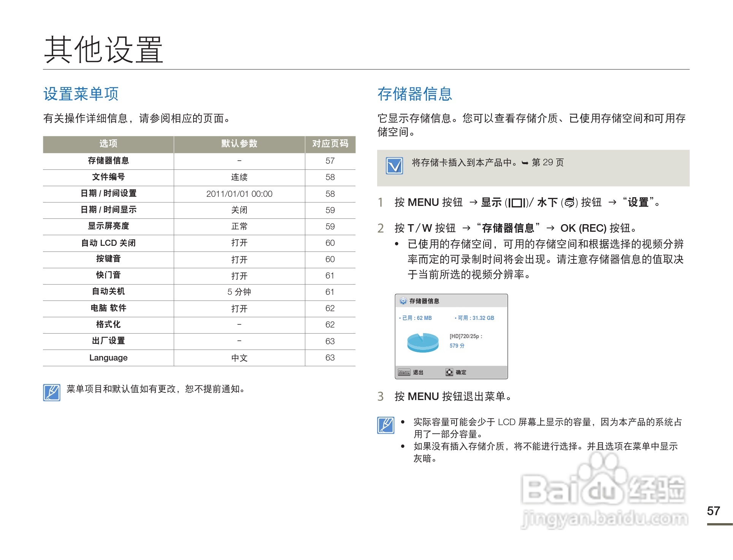
Task: Click the blue storage pie chart
Action: coord(423,342)
